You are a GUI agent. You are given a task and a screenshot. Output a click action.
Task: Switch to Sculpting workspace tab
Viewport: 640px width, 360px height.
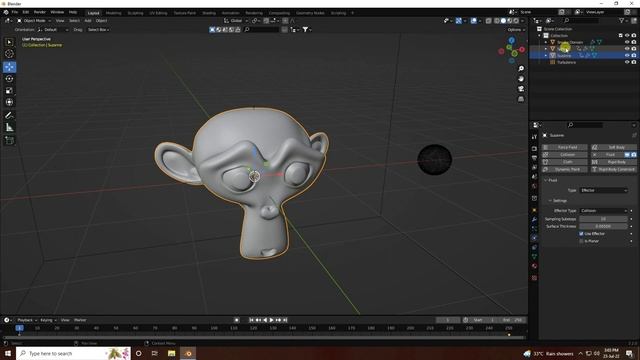(135, 13)
